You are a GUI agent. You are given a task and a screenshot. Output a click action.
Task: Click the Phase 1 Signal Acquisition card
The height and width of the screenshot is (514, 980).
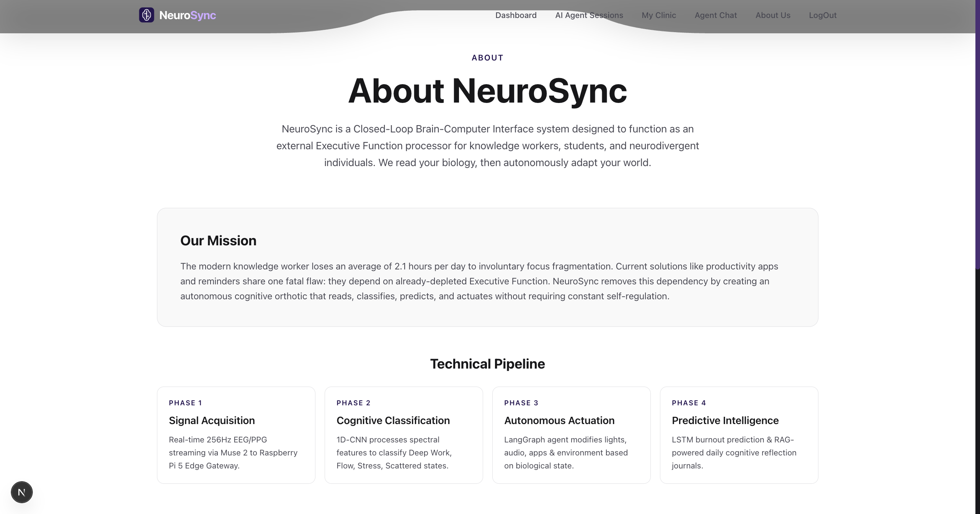click(236, 435)
